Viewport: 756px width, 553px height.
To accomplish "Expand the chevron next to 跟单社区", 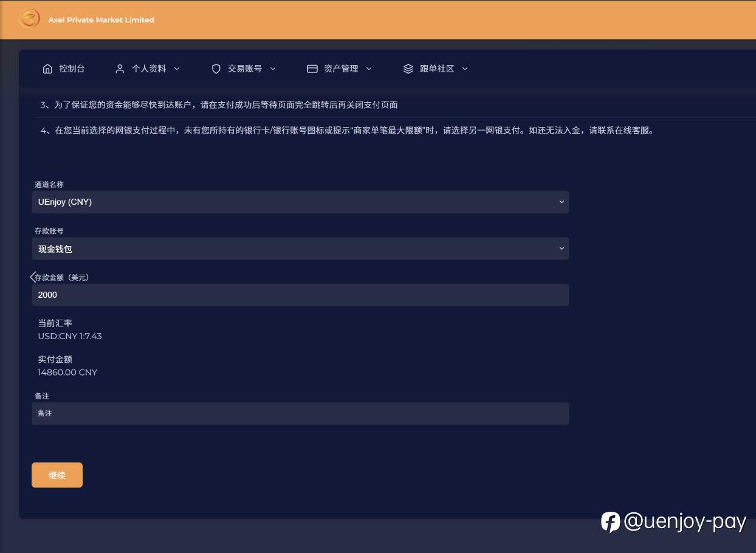I will click(465, 69).
